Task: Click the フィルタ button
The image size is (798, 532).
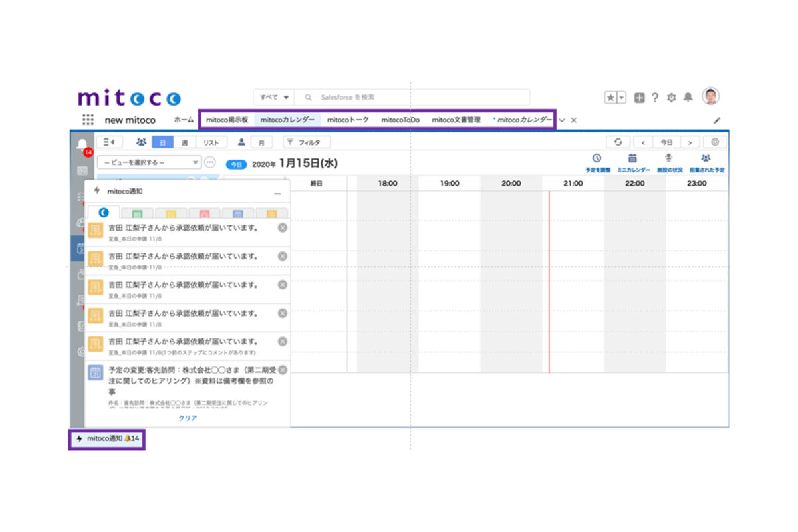Action: 306,142
